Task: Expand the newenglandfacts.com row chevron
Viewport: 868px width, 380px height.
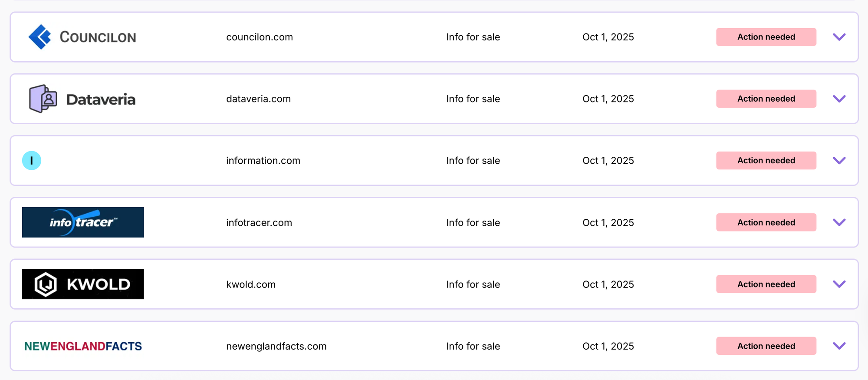Action: (839, 346)
